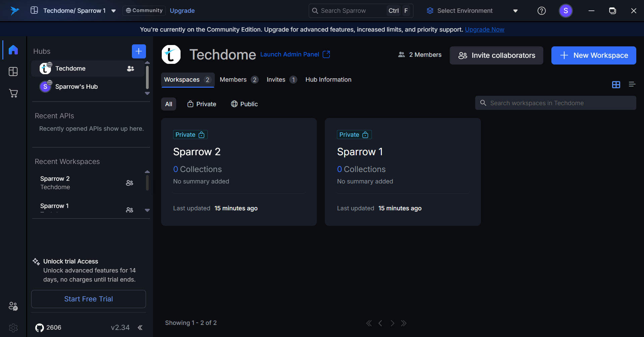Open the workspace grid icon in sidebar
644x337 pixels.
coord(13,72)
